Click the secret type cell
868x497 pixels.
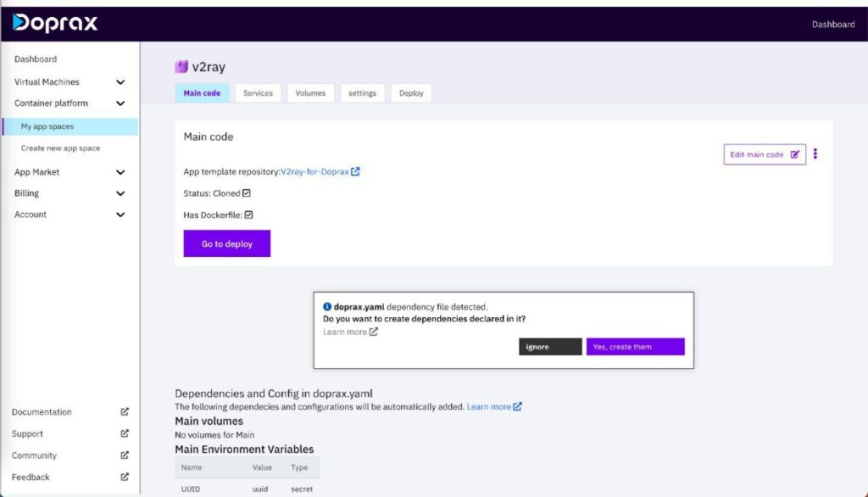click(x=302, y=489)
